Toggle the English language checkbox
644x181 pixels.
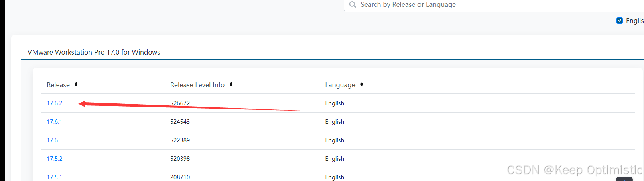pos(620,21)
